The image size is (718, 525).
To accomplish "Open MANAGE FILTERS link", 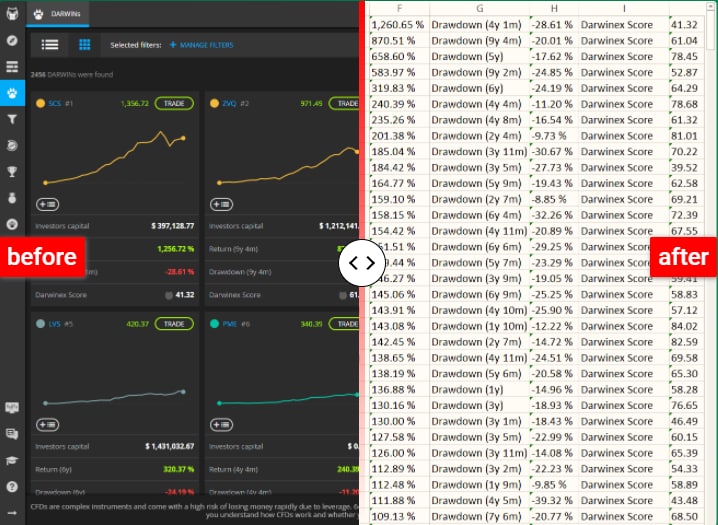I will 201,45.
